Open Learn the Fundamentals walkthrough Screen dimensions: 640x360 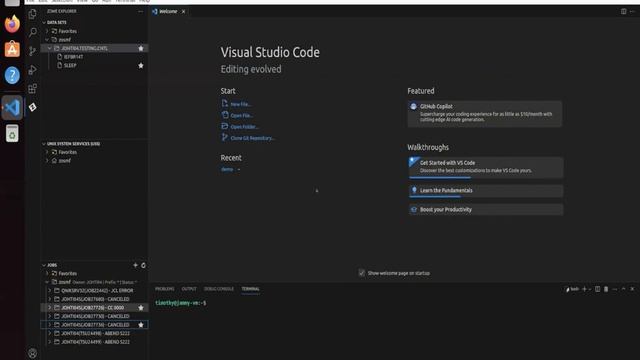click(x=486, y=191)
